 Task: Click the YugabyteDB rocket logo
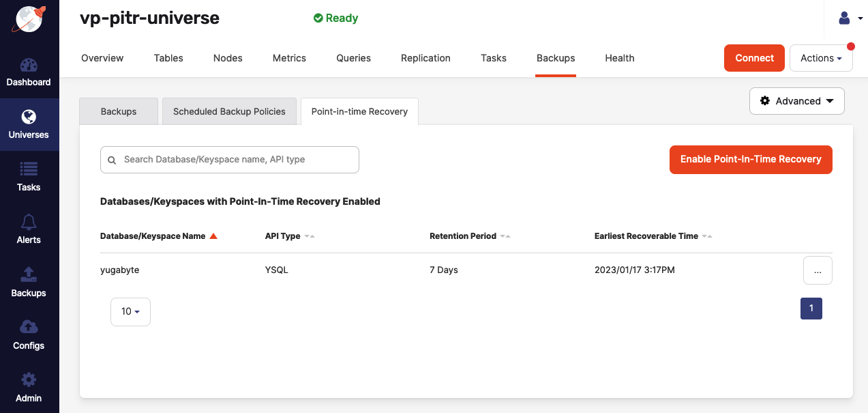(29, 20)
